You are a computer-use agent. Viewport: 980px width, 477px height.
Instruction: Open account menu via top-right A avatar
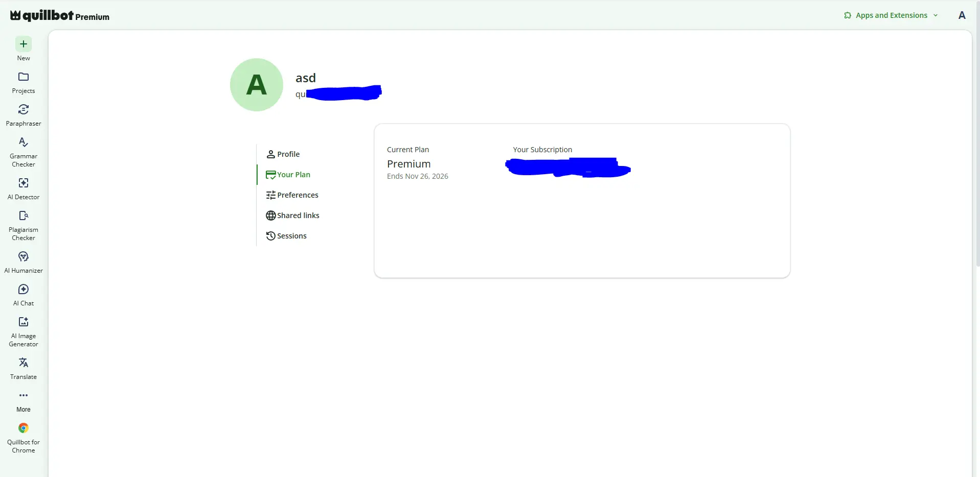click(962, 15)
